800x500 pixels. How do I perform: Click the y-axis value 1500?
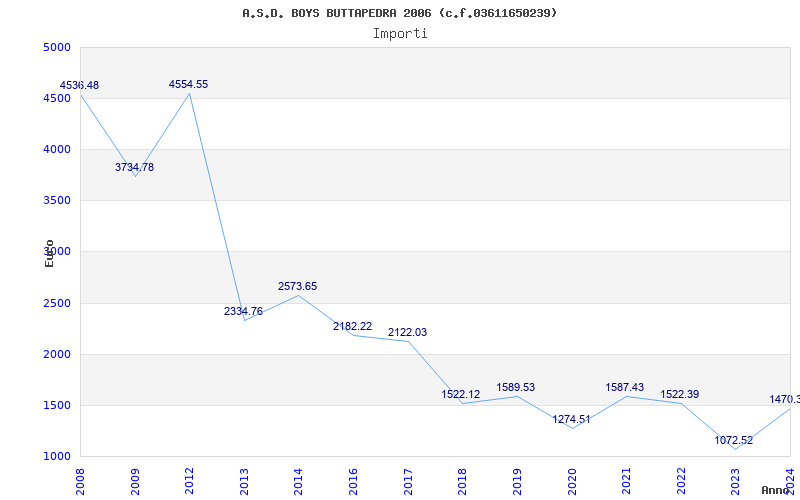[x=56, y=406]
